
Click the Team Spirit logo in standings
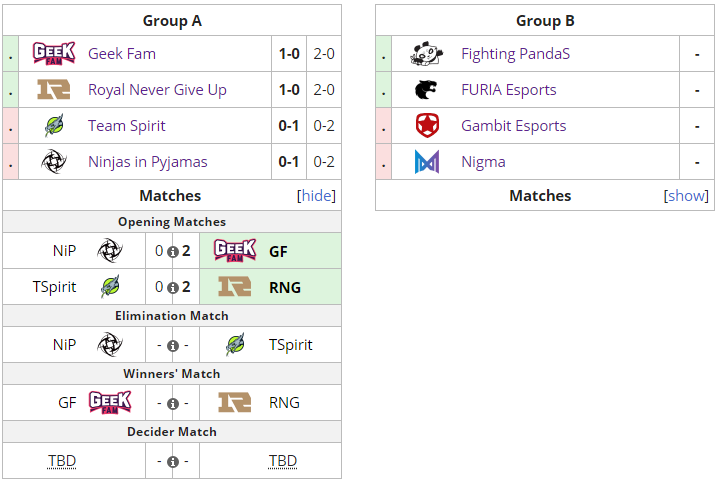(x=53, y=126)
